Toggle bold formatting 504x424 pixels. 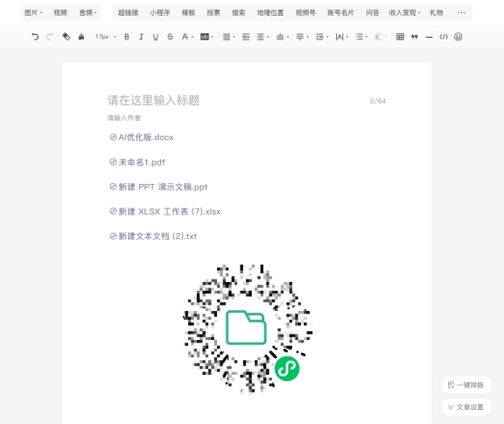click(x=127, y=37)
